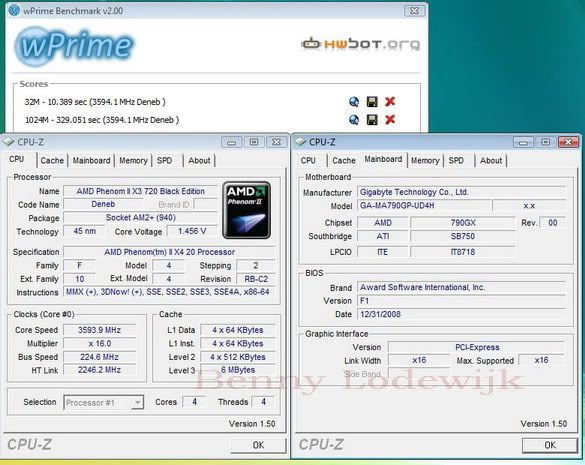585x465 pixels.
Task: Minimize the right CPU-Z window
Action: pos(523,142)
